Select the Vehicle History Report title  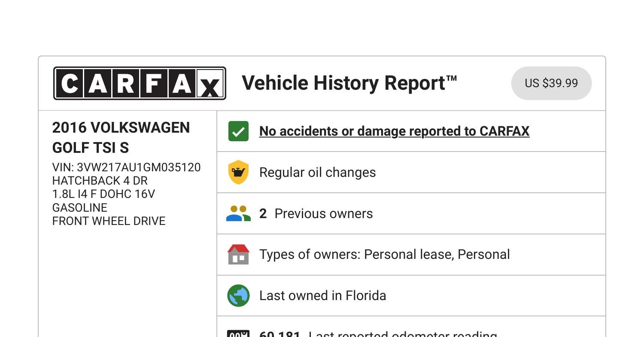tap(349, 82)
